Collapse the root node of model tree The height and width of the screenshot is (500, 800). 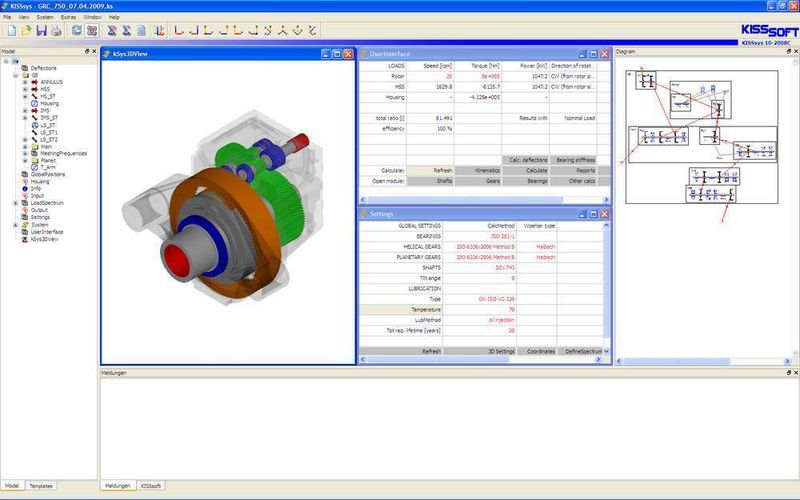point(6,61)
